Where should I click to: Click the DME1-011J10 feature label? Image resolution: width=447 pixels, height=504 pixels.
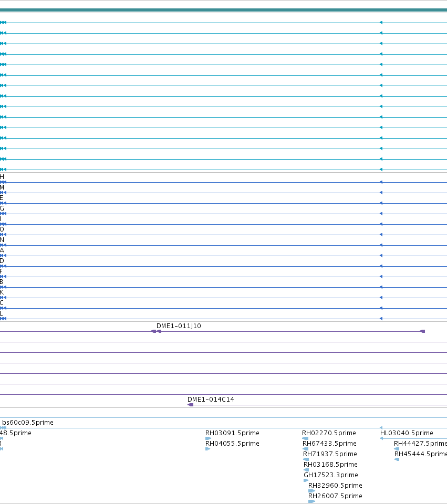tap(179, 326)
